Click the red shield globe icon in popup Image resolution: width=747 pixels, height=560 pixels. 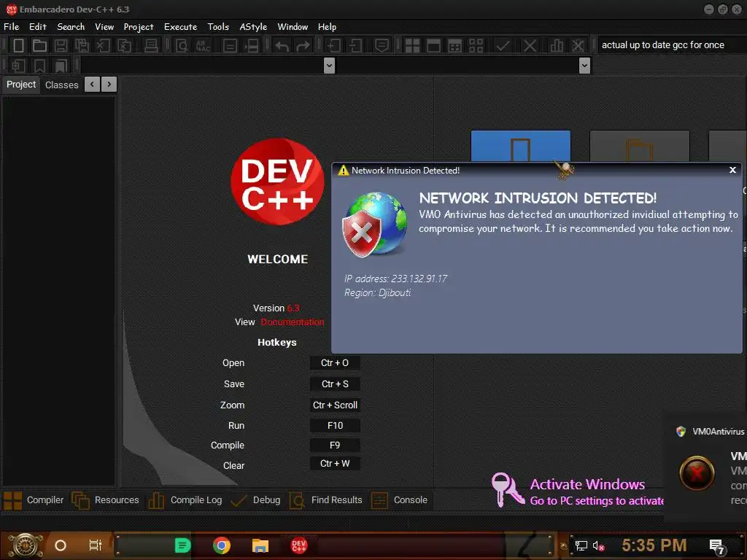375,225
